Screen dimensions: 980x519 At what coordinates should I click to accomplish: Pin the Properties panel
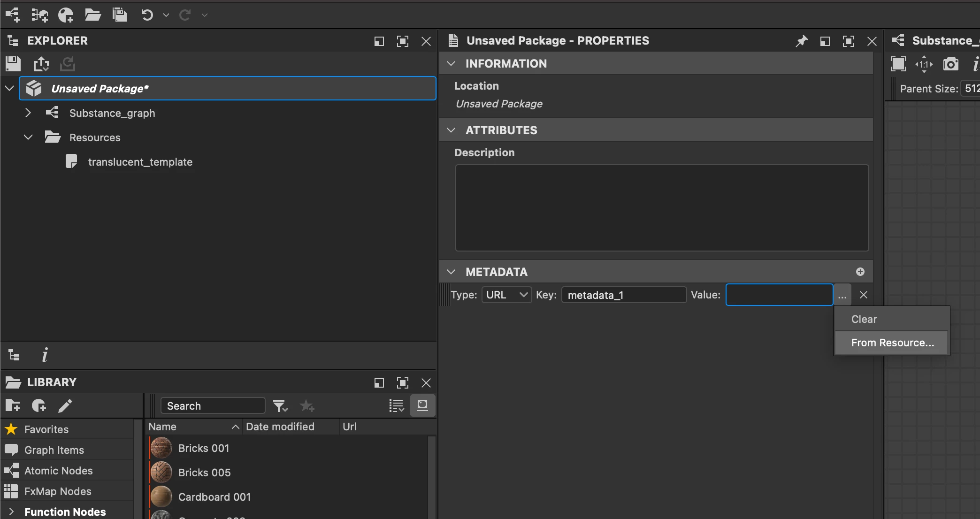802,41
